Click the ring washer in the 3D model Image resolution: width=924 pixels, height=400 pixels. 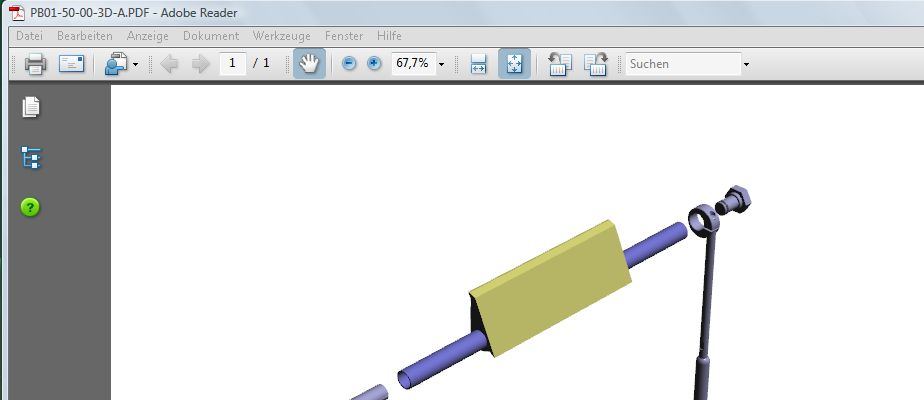coord(704,220)
